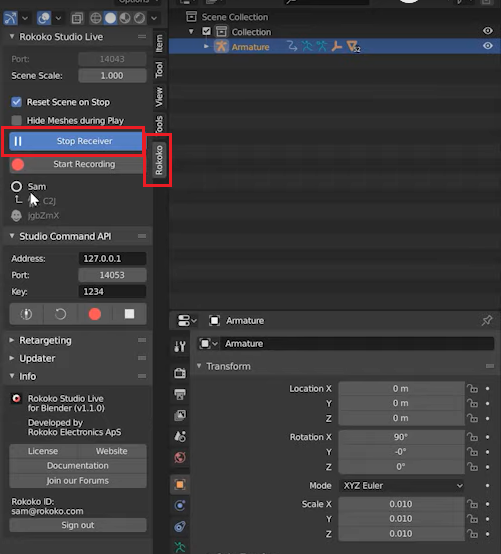Hide the Collection with eye icon
This screenshot has width=501, height=554.
[488, 31]
